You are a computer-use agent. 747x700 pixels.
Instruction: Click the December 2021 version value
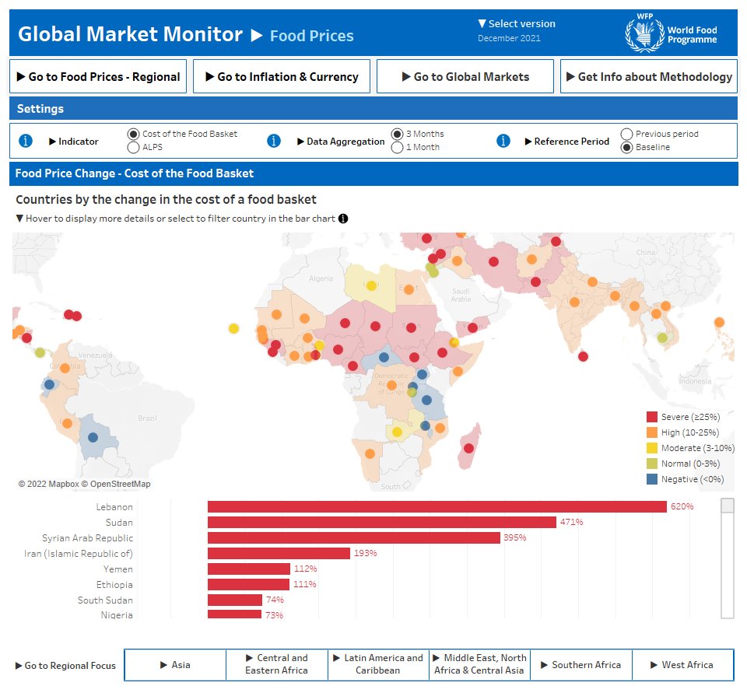pyautogui.click(x=509, y=38)
